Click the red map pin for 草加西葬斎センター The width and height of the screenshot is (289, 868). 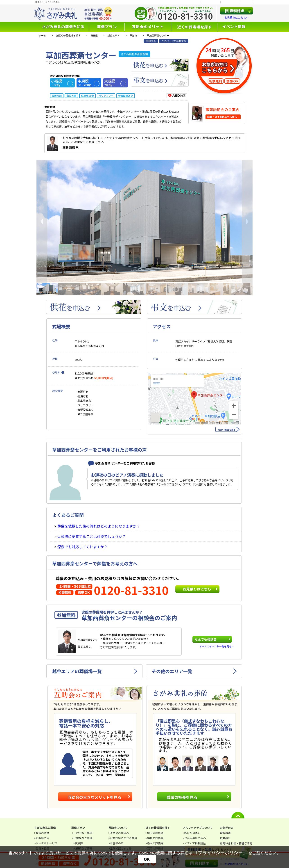[x=194, y=395]
